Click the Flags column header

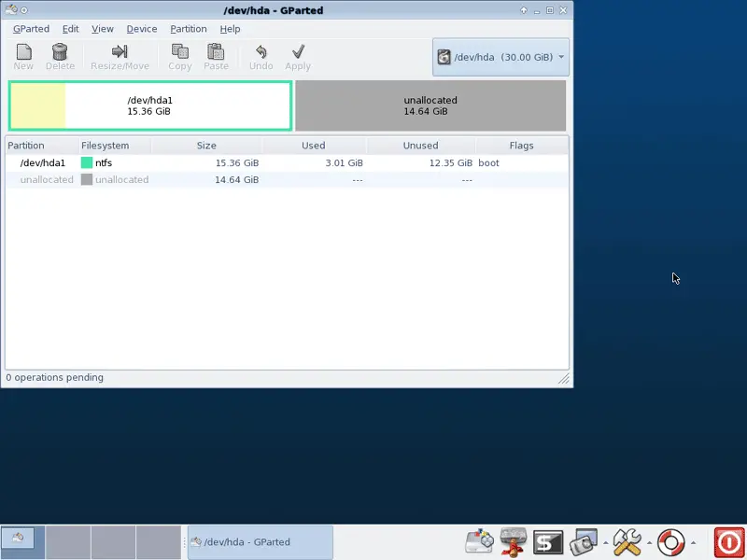pyautogui.click(x=521, y=146)
